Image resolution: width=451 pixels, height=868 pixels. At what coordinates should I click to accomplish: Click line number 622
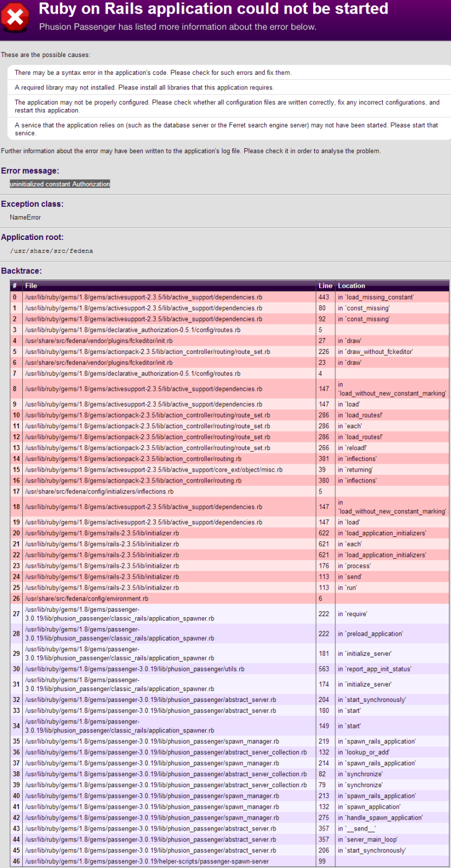tap(324, 533)
